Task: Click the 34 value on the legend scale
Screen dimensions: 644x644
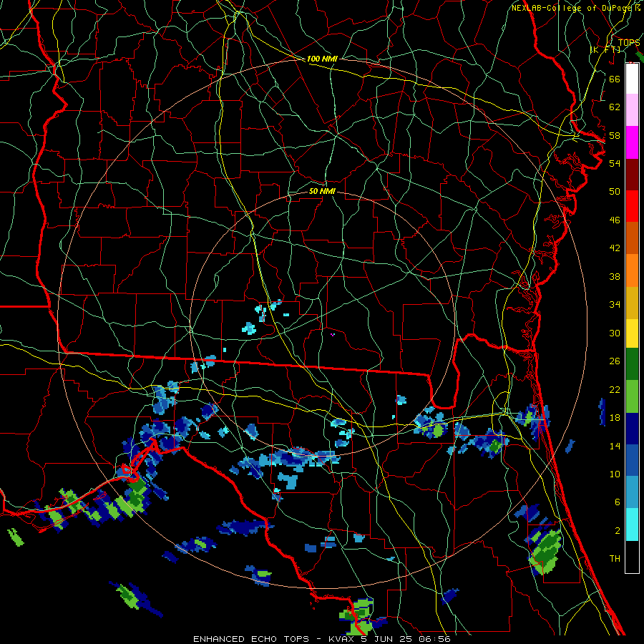Action: coord(615,305)
